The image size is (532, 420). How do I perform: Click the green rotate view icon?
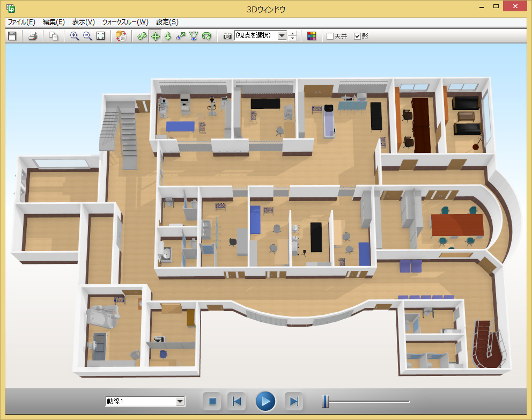(x=206, y=36)
